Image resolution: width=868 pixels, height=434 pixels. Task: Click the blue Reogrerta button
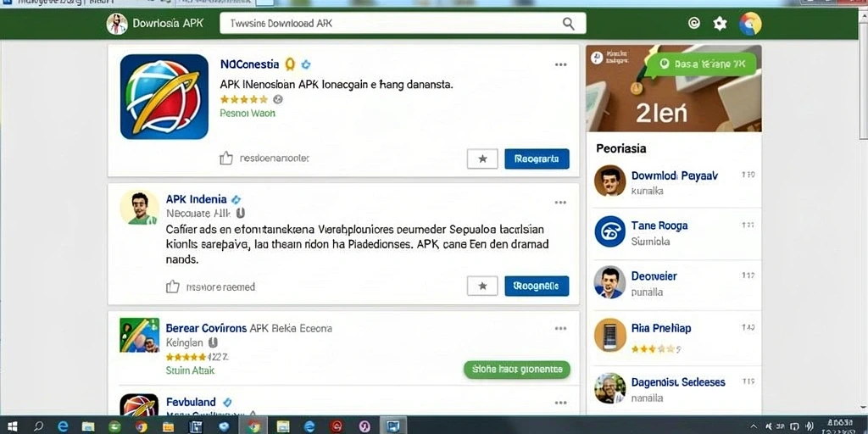(537, 159)
